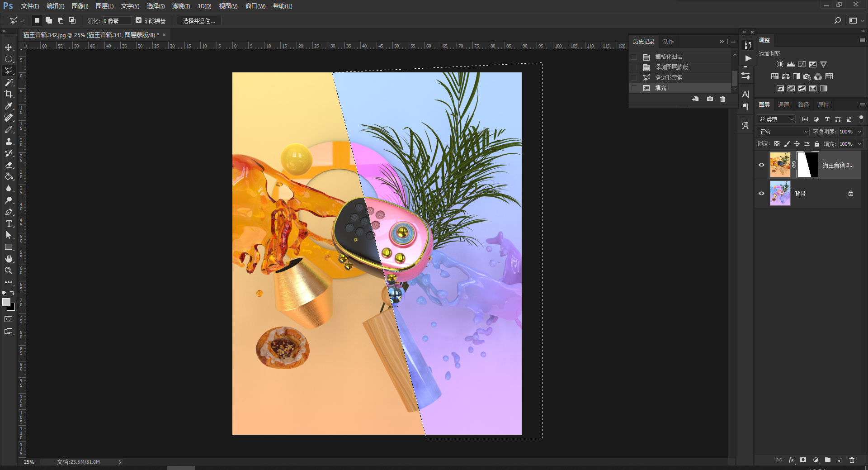868x470 pixels.
Task: Select the Eyedropper tool
Action: (9, 106)
